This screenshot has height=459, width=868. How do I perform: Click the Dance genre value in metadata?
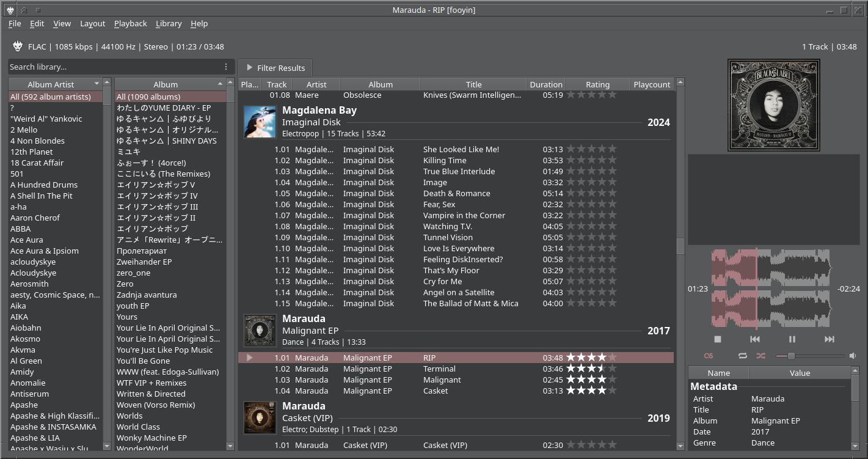pyautogui.click(x=763, y=442)
